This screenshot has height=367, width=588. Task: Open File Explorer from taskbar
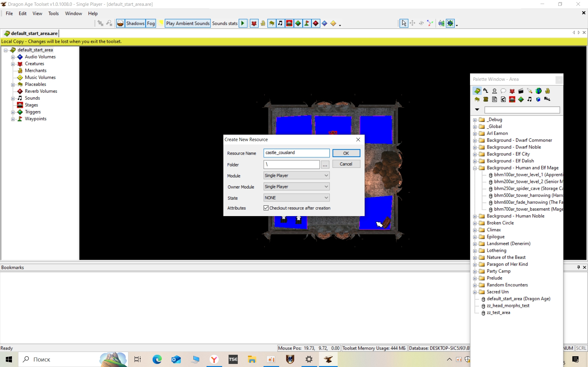[x=252, y=359]
